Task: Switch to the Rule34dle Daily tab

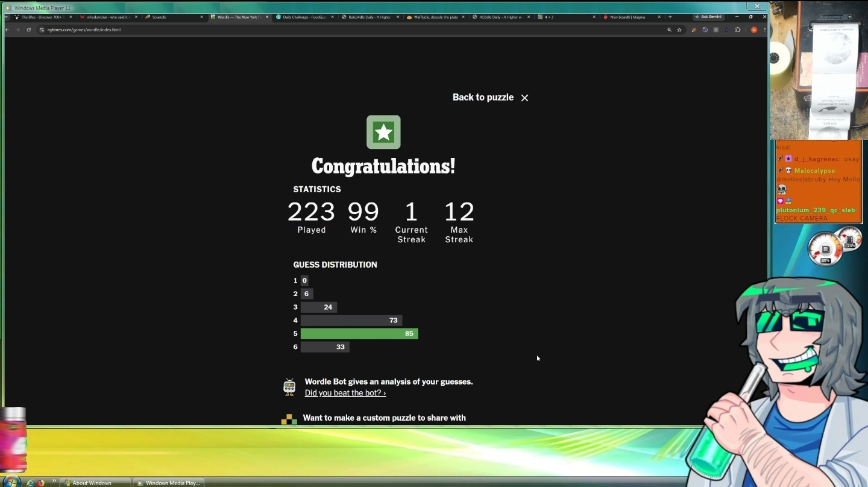Action: [369, 17]
